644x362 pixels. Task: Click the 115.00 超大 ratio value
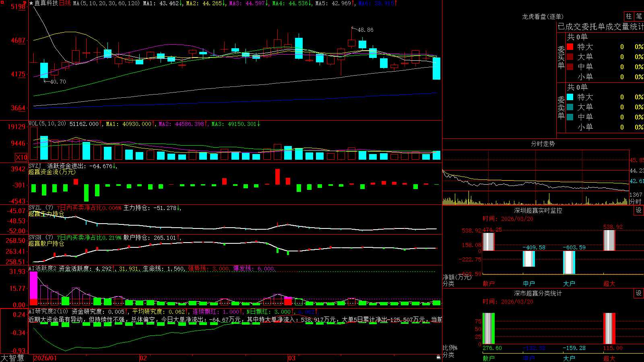613,348
